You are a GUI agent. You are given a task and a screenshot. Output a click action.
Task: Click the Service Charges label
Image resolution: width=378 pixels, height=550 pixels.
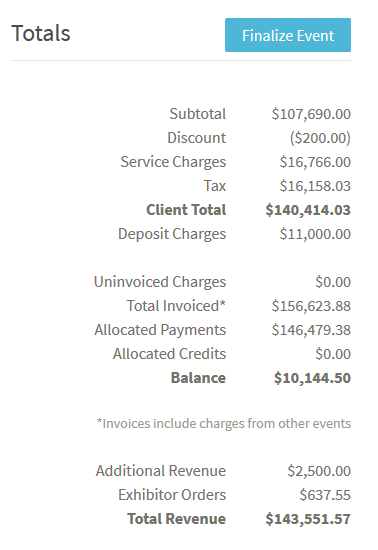[x=173, y=162]
